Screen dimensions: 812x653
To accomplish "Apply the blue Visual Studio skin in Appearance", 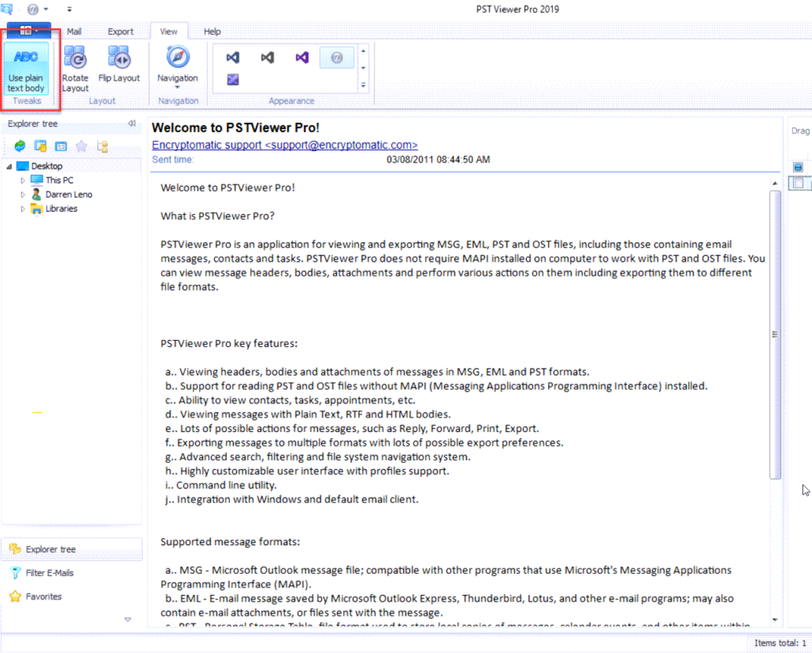I will click(233, 57).
